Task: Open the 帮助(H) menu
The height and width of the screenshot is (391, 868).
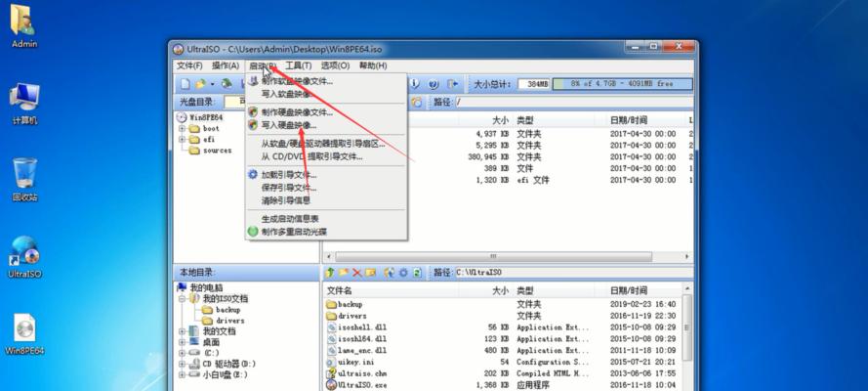Action: (373, 65)
